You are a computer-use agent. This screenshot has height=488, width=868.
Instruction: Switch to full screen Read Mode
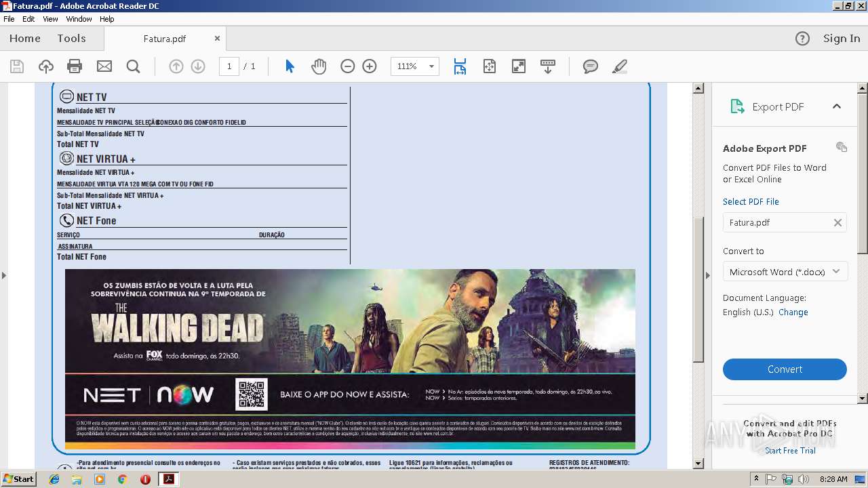point(519,66)
